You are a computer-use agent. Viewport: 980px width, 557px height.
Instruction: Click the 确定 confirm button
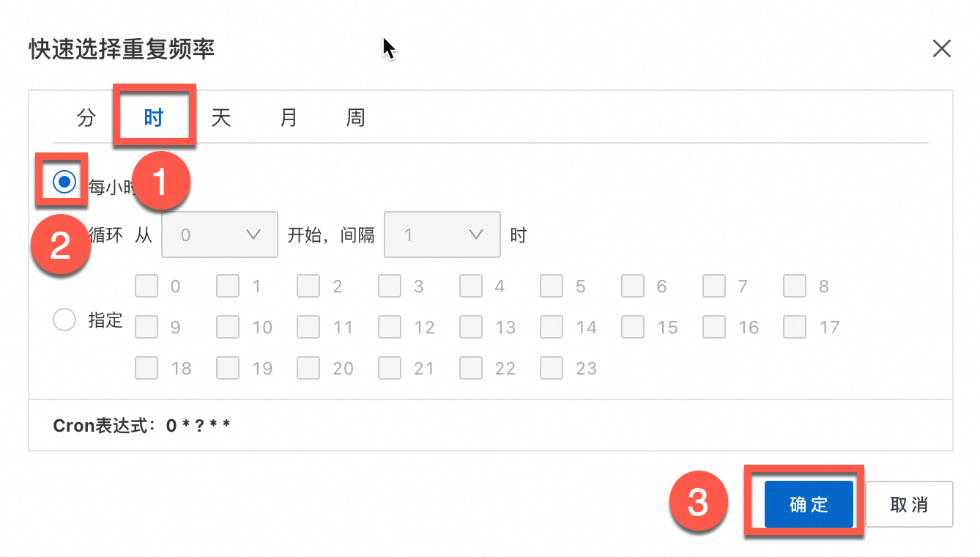click(809, 504)
